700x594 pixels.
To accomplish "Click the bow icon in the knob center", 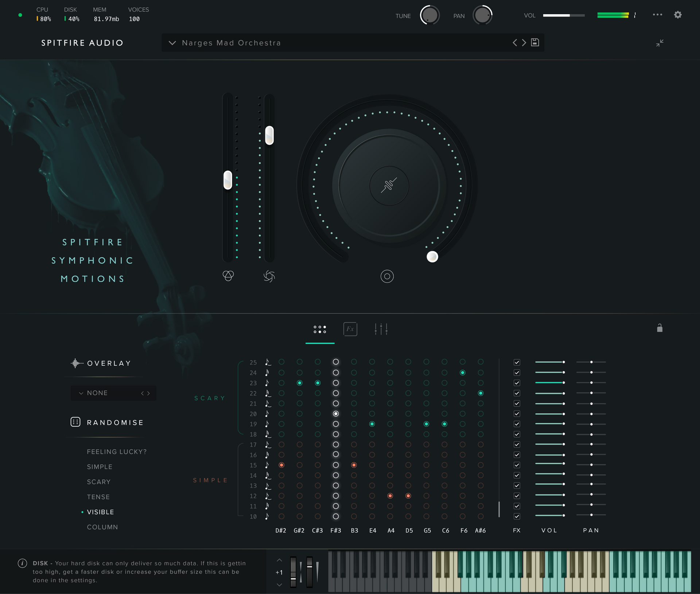I will coord(389,186).
